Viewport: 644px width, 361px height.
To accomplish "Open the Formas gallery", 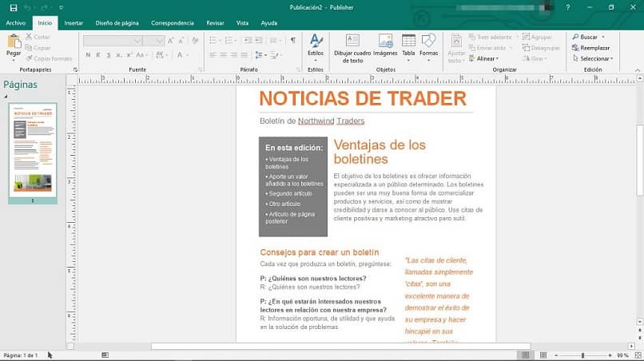I will click(428, 48).
